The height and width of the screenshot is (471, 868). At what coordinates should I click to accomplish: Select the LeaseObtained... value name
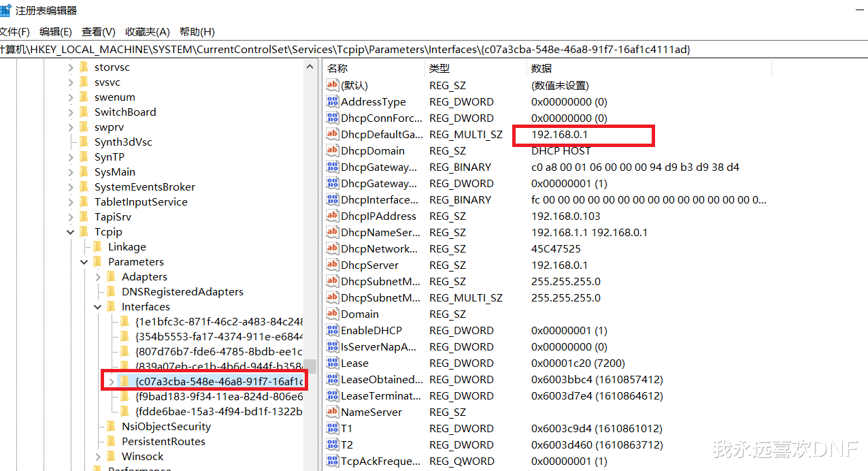click(382, 379)
